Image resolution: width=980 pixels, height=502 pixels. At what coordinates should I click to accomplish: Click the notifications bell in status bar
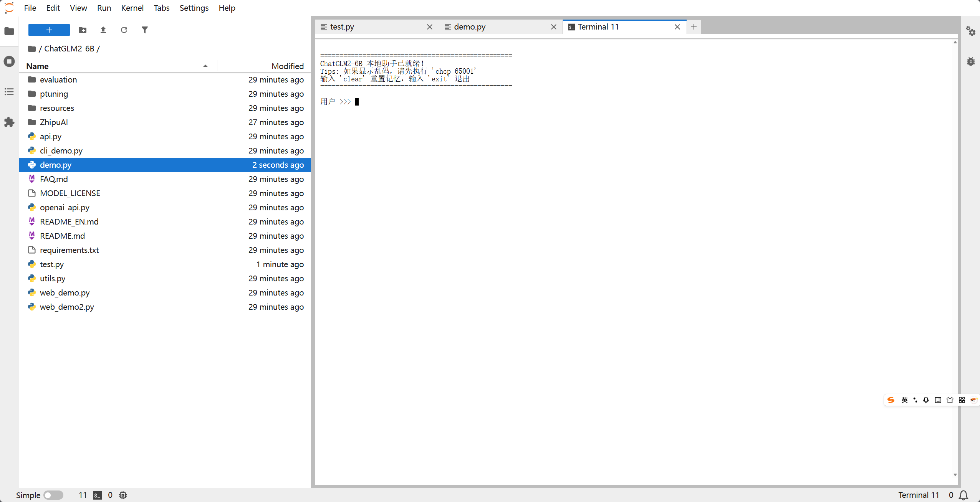(964, 495)
